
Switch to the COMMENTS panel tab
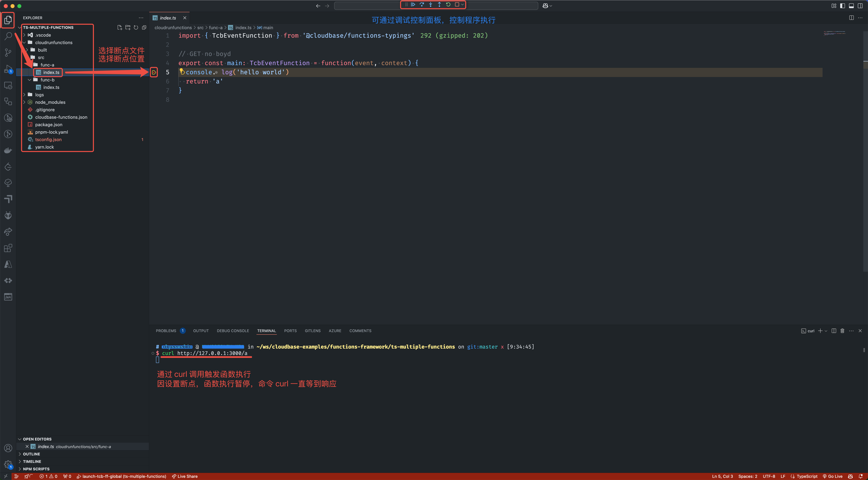click(x=360, y=331)
